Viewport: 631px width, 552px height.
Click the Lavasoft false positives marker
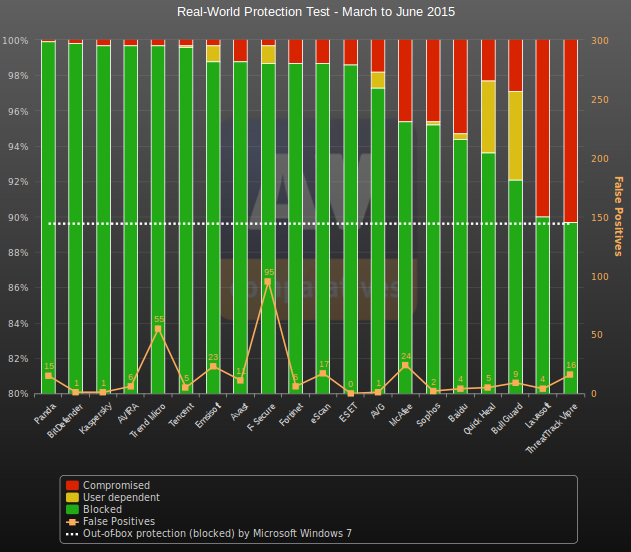(542, 389)
